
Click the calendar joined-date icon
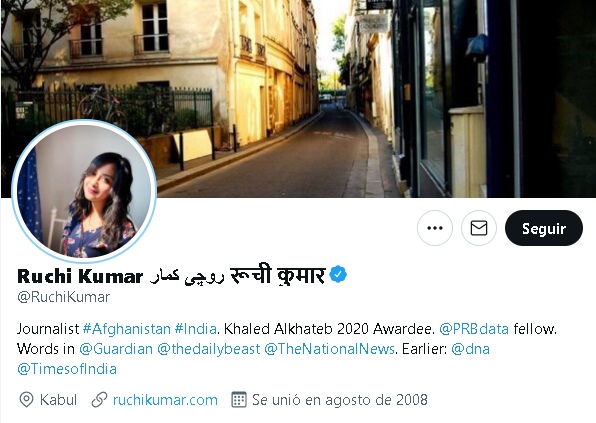(239, 400)
